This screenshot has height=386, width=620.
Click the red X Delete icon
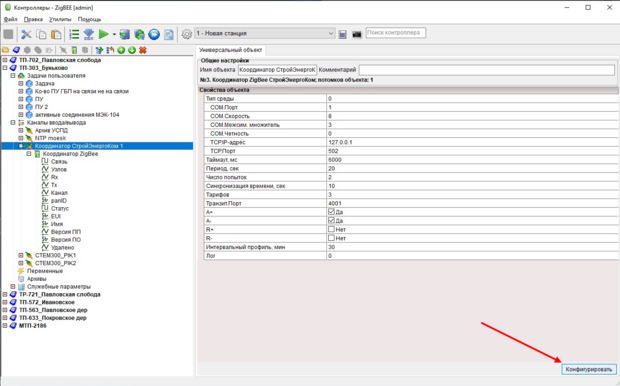point(143,50)
